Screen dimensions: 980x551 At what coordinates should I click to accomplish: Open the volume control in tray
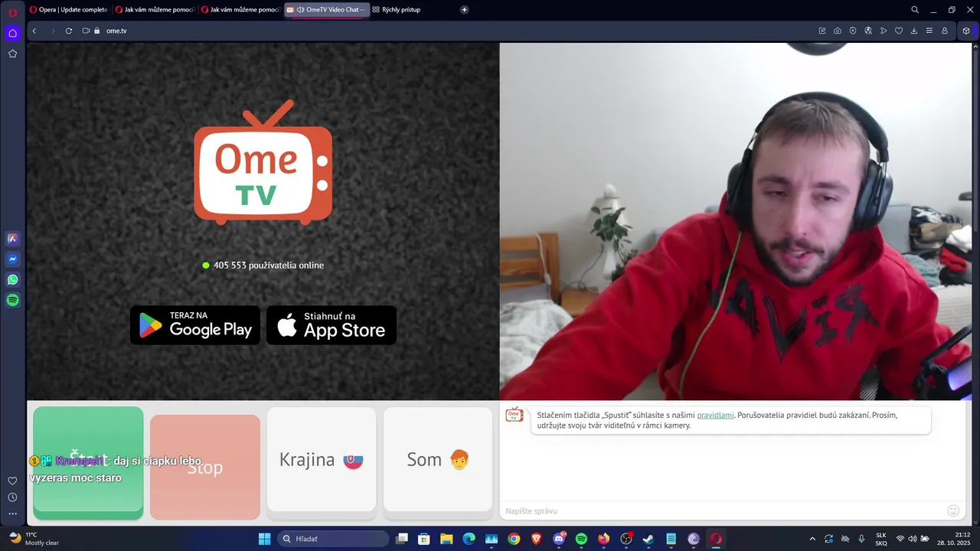[912, 539]
